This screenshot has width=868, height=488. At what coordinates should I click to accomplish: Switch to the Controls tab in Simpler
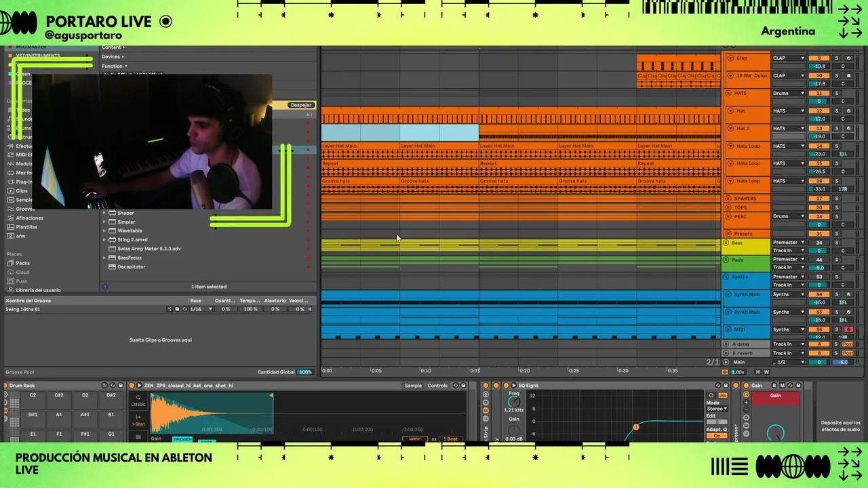pos(437,386)
